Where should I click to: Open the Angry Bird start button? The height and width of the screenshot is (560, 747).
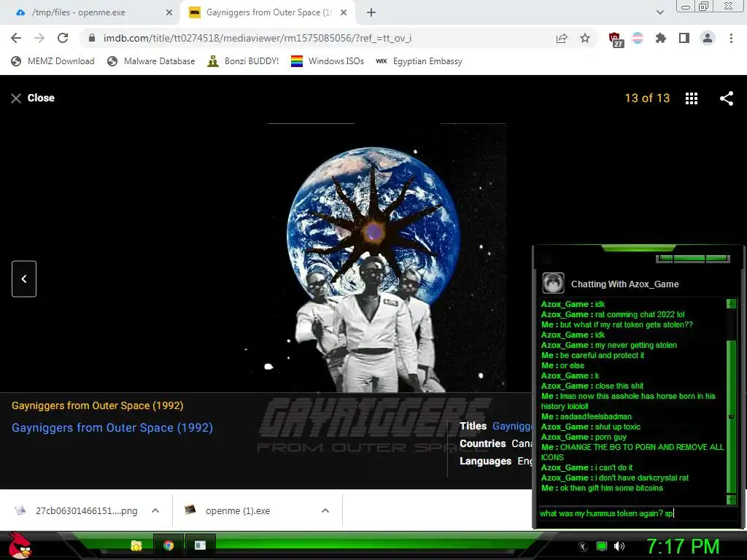coord(19,545)
